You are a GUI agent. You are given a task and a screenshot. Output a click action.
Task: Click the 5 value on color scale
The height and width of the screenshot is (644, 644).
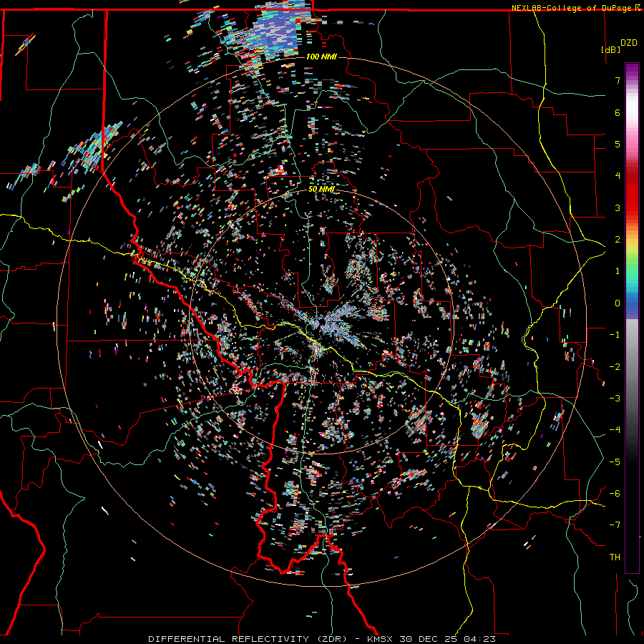618,144
